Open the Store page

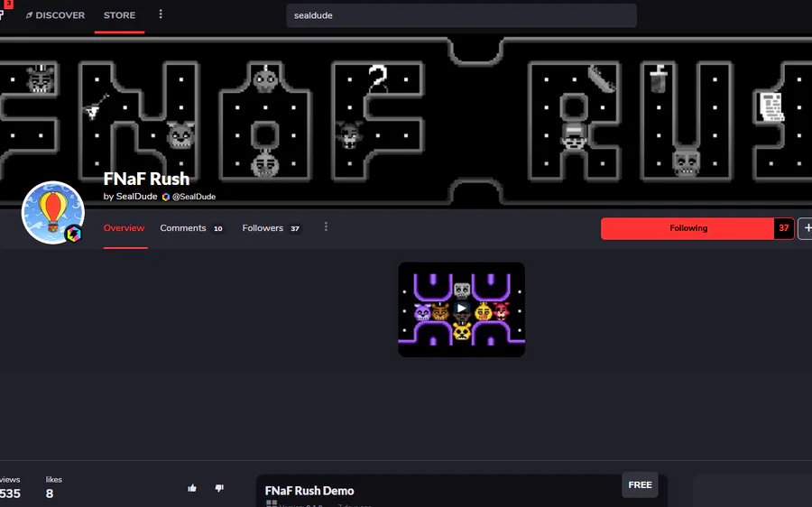pos(119,15)
